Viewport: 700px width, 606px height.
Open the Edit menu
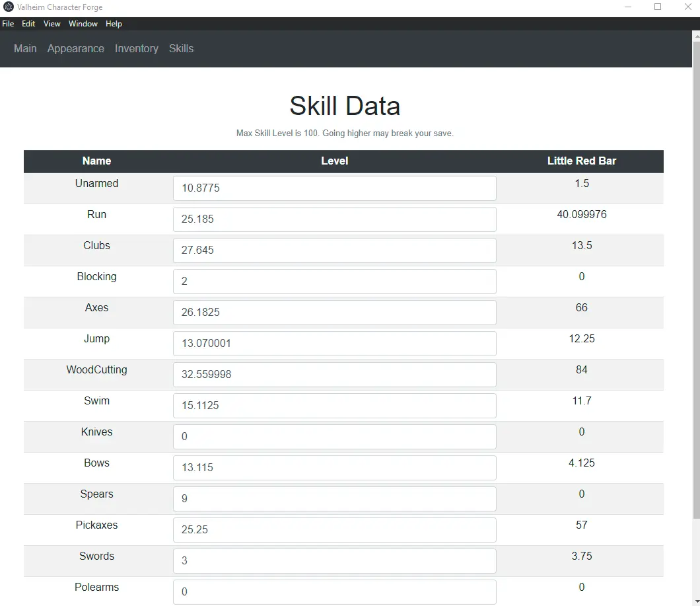28,24
